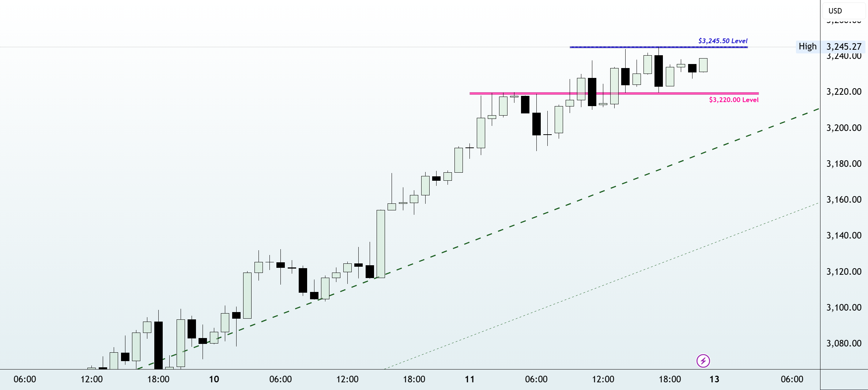Select the blue horizontal resistance line
The image size is (868, 390).
click(658, 47)
